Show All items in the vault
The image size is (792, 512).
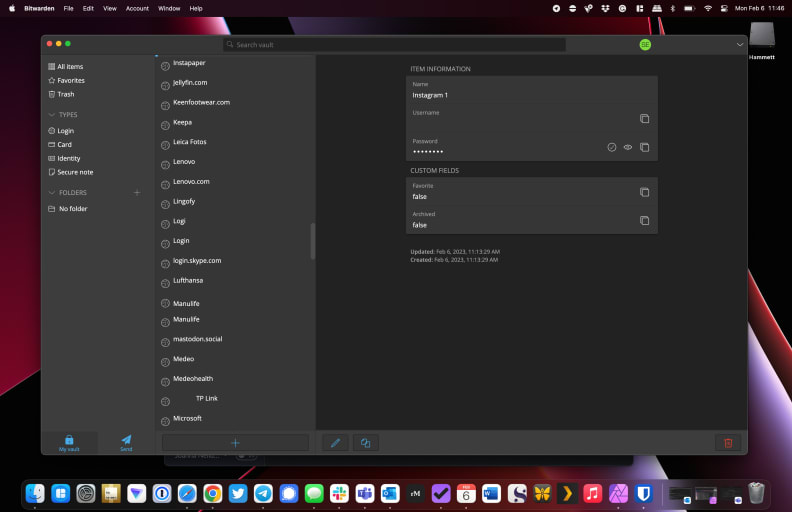[66, 67]
